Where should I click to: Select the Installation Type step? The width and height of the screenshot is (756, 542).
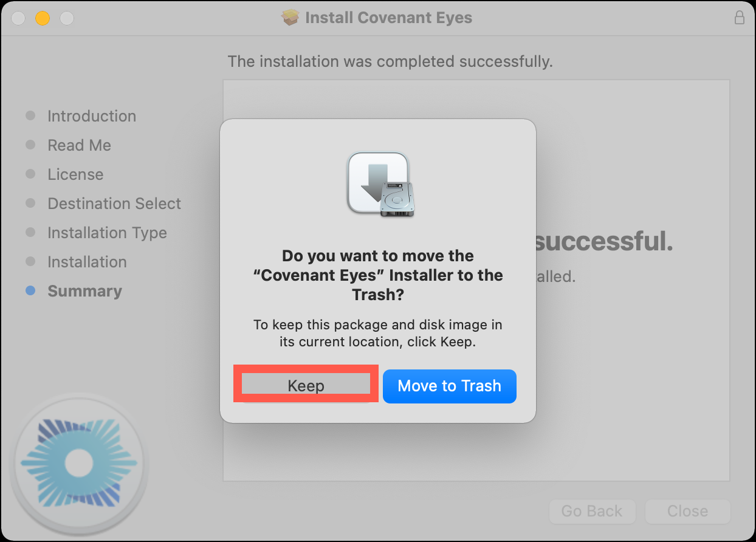click(x=107, y=233)
